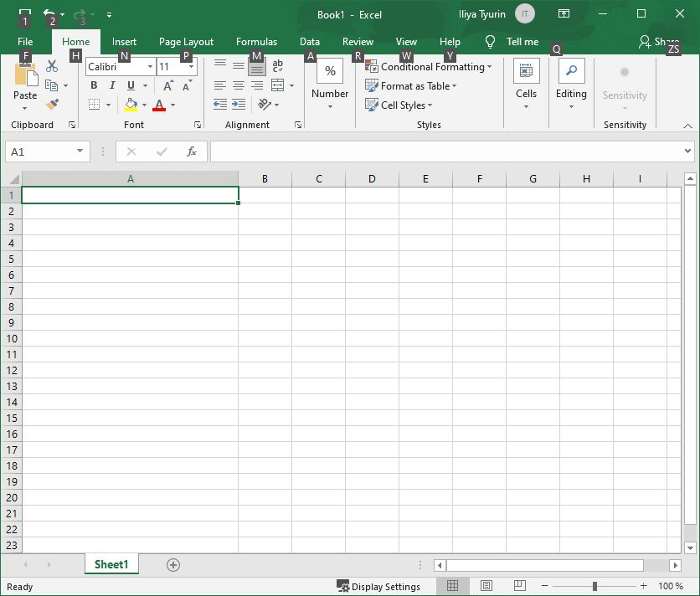
Task: Open Conditional Formatting options
Action: [x=430, y=66]
